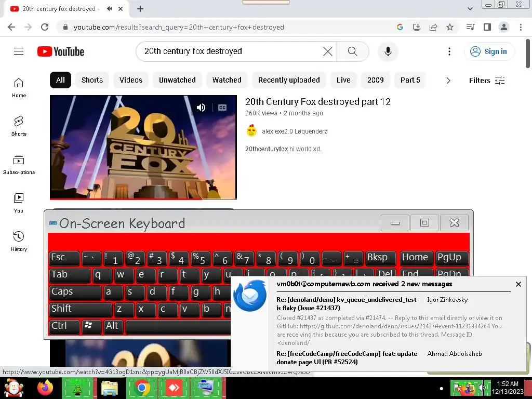Screen dimensions: 532x399
Task: Open the '20th Century Fox destroyed part 12' title
Action: click(x=318, y=102)
